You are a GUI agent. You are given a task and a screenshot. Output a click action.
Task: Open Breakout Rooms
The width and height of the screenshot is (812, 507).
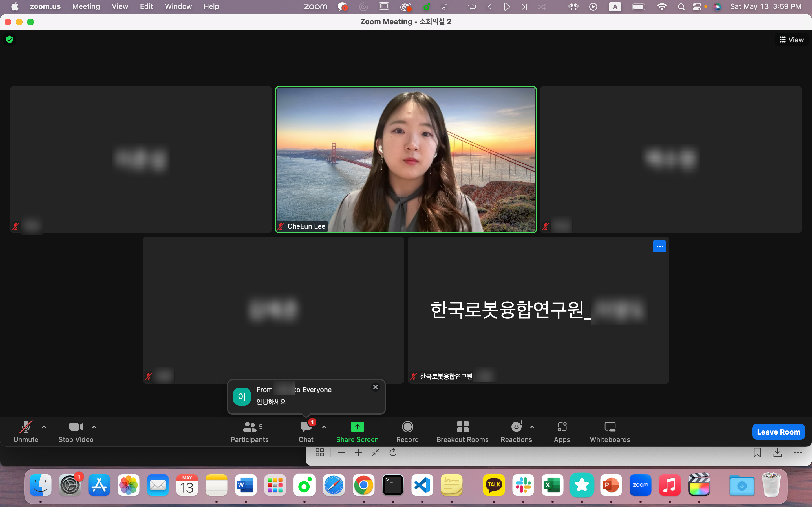(462, 431)
